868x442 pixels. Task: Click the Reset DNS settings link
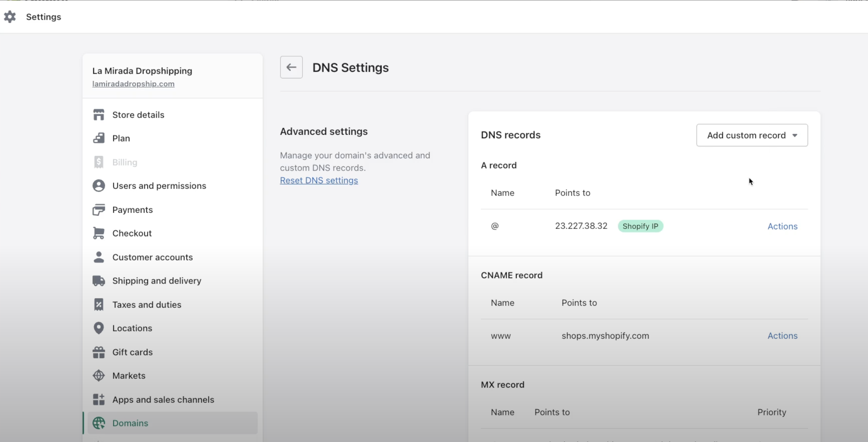[x=319, y=180]
